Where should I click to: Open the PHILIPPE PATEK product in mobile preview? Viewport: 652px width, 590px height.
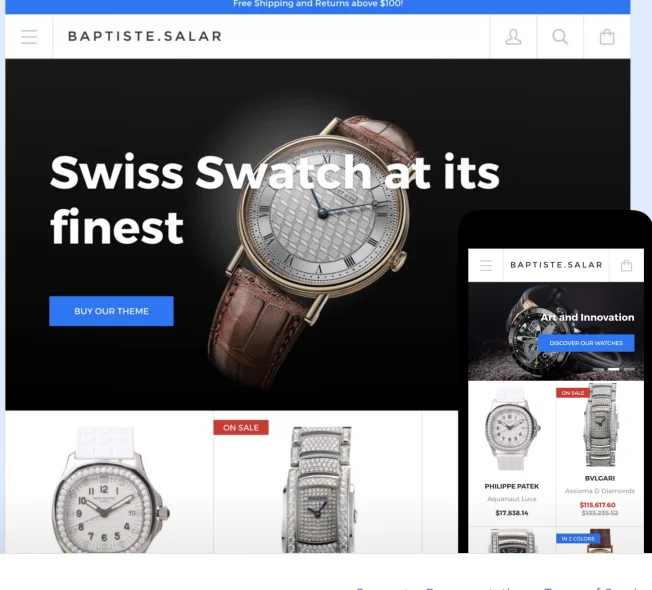point(512,486)
